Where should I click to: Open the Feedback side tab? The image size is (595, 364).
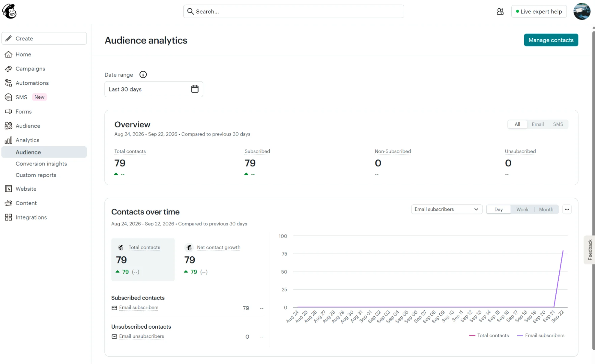pyautogui.click(x=589, y=250)
